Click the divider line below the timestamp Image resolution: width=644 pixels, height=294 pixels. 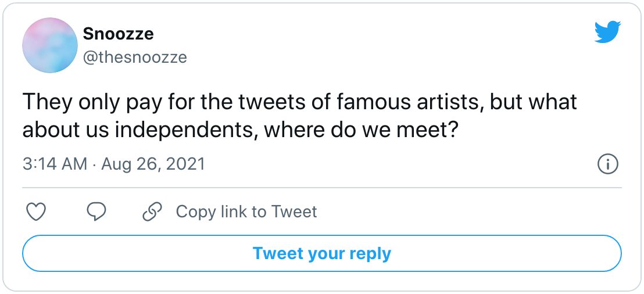point(322,188)
